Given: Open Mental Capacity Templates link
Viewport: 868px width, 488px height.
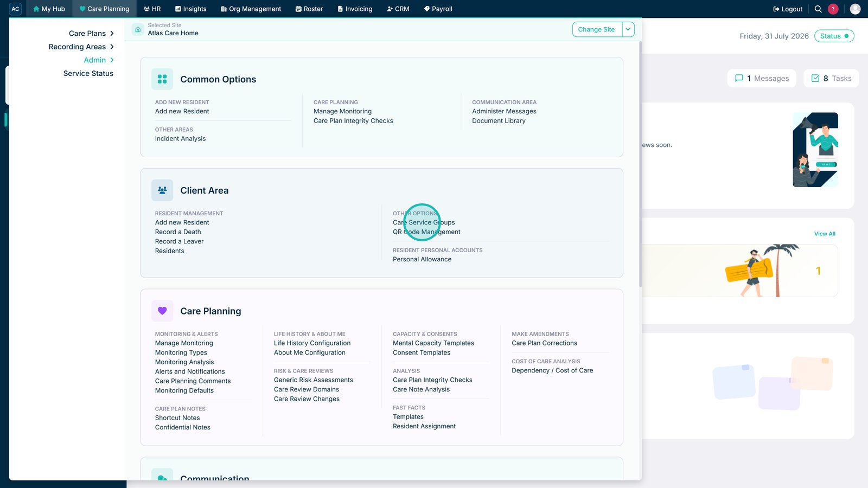Looking at the screenshot, I should point(433,343).
